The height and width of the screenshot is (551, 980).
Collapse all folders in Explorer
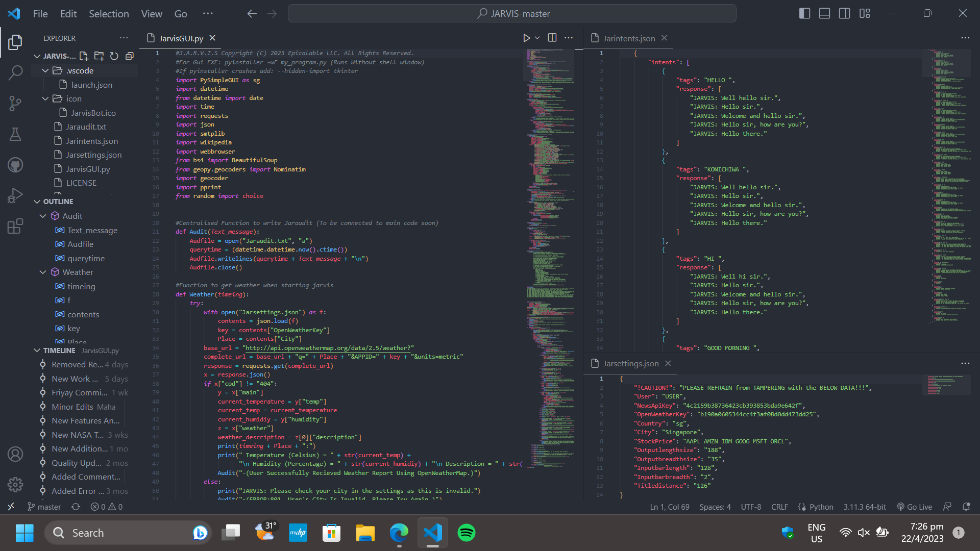pyautogui.click(x=130, y=56)
